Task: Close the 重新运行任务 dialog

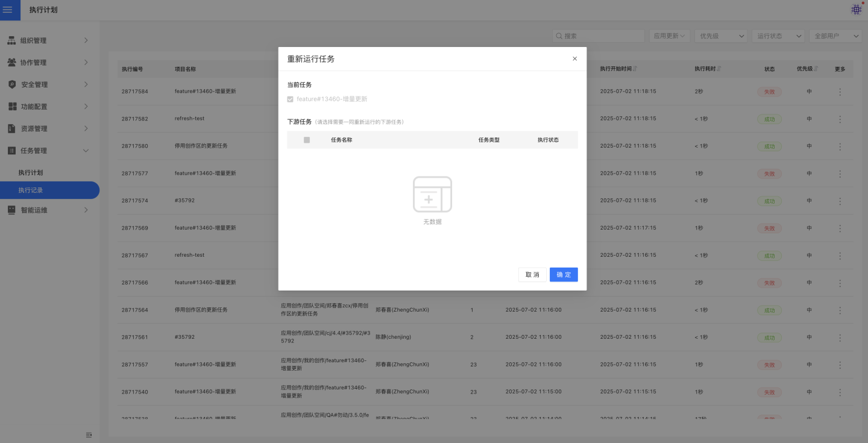Action: pos(574,58)
